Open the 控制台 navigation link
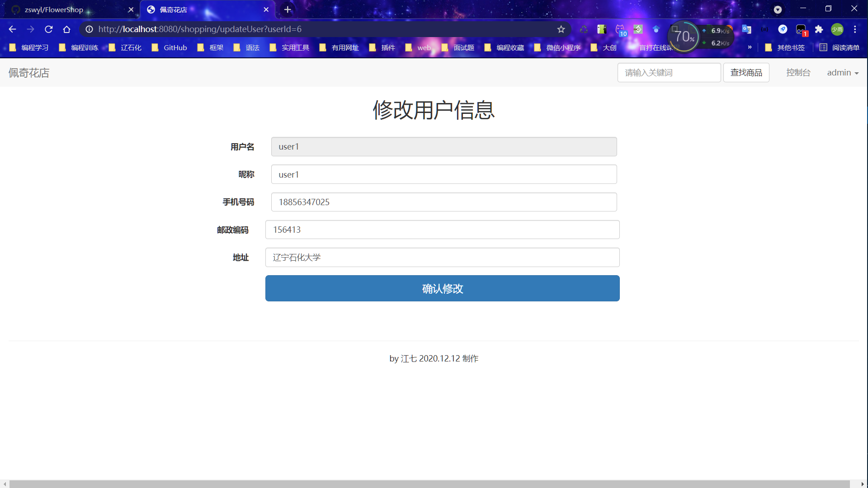This screenshot has height=488, width=868. coord(798,73)
